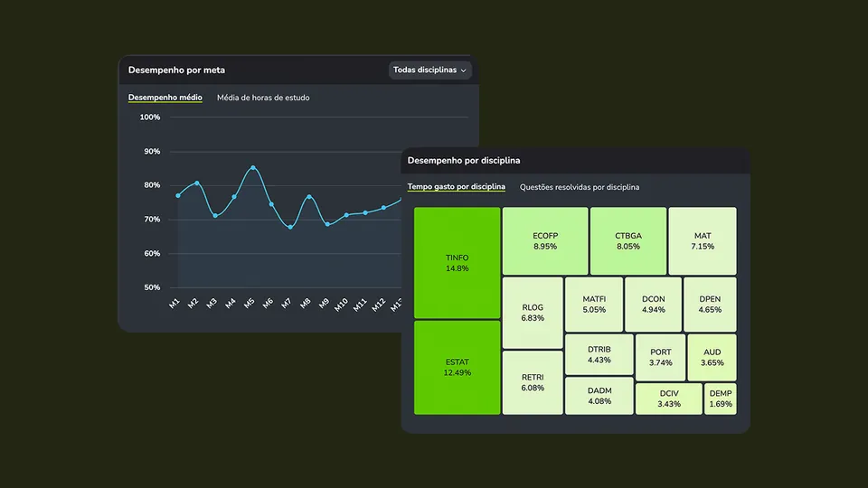Click the ECOFP 8.95% treemap tile

coord(545,240)
